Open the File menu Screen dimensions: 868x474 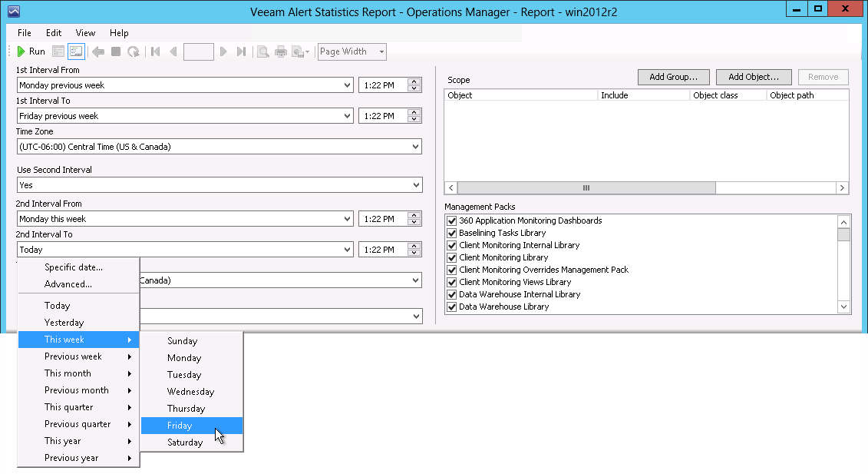(x=25, y=33)
